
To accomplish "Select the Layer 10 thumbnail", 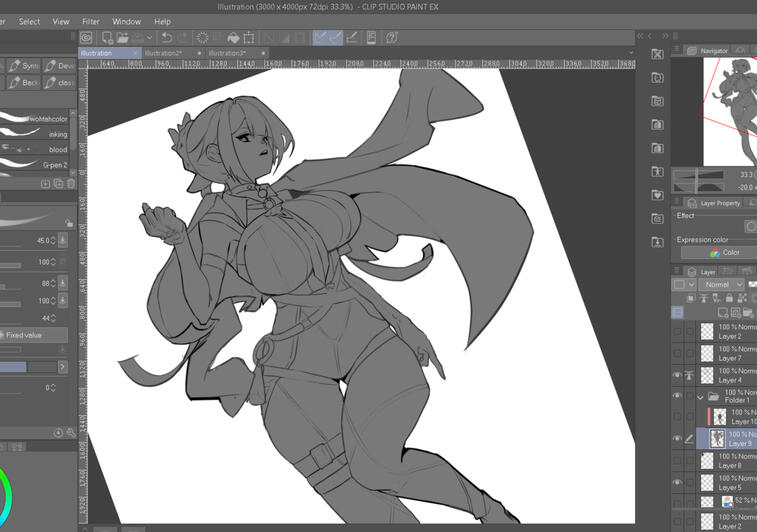I will tap(719, 416).
